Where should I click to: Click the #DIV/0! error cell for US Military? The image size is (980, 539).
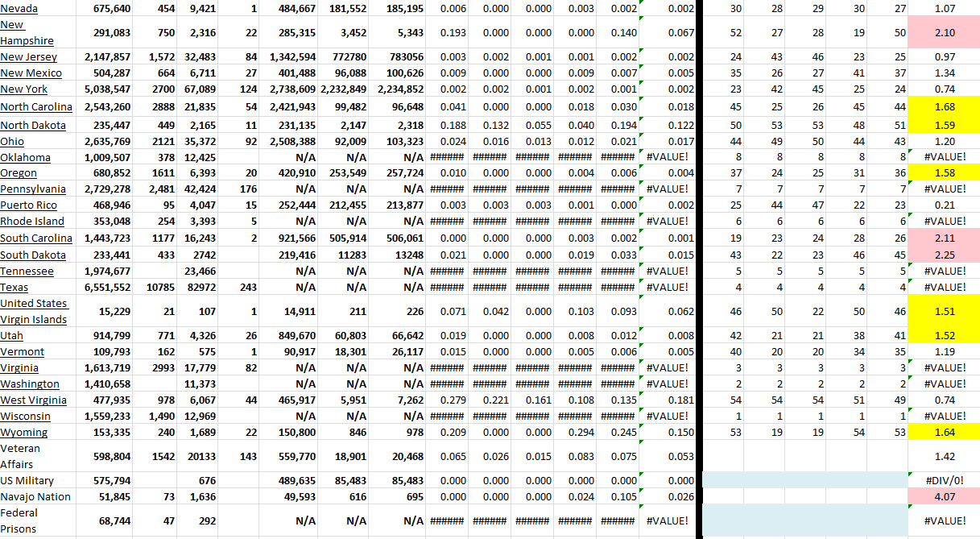(x=944, y=480)
